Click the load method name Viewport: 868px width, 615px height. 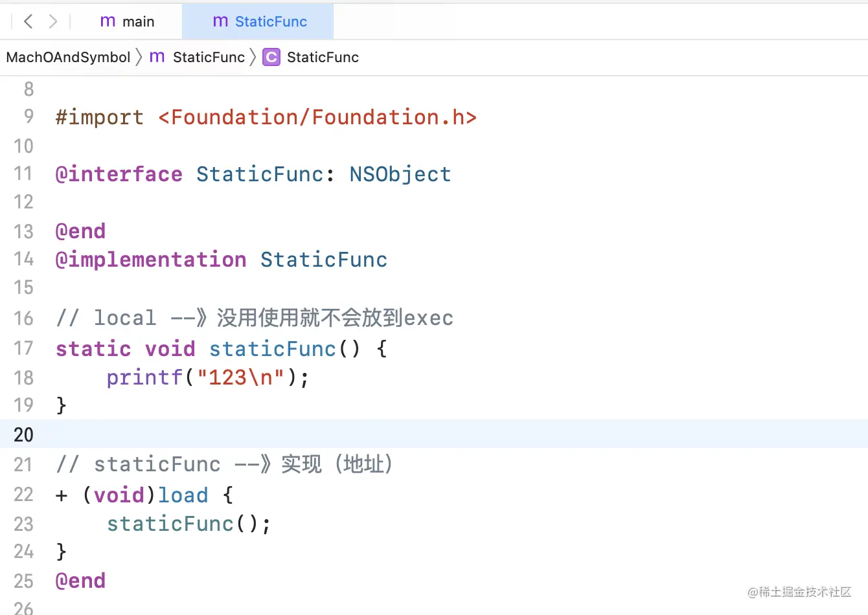[183, 495]
